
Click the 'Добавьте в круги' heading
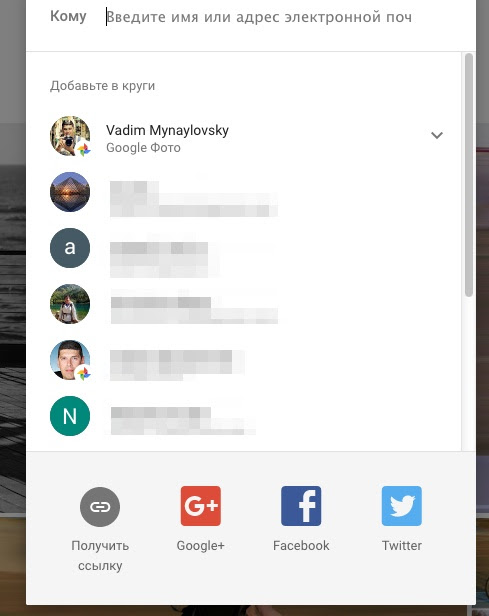(x=103, y=86)
